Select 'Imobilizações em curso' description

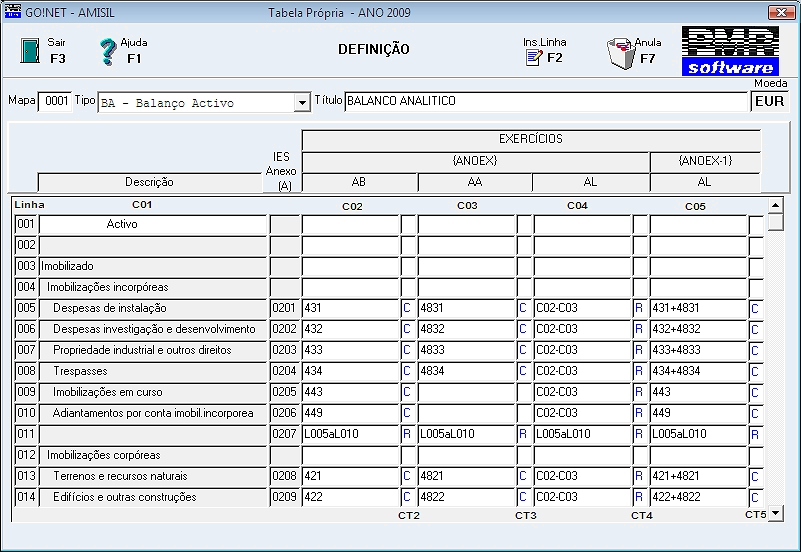[x=153, y=392]
